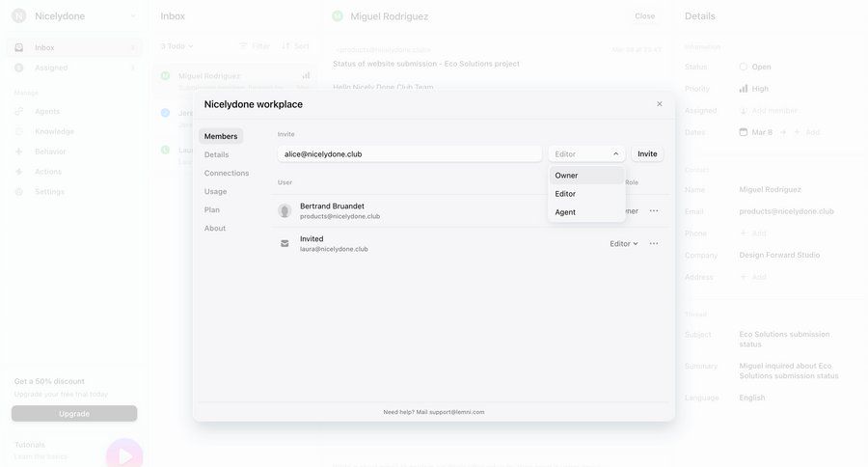Open three-dot menu for invited laura
The width and height of the screenshot is (868, 467).
[654, 243]
